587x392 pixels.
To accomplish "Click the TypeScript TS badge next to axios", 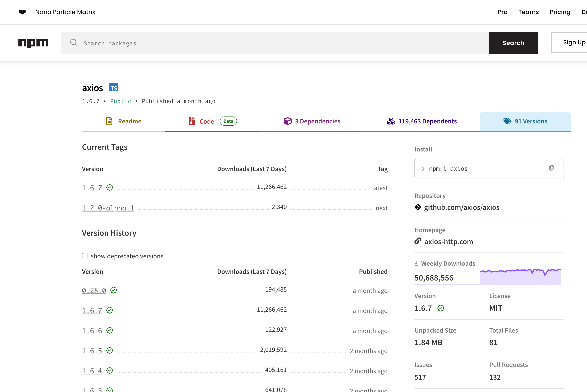I will 114,87.
